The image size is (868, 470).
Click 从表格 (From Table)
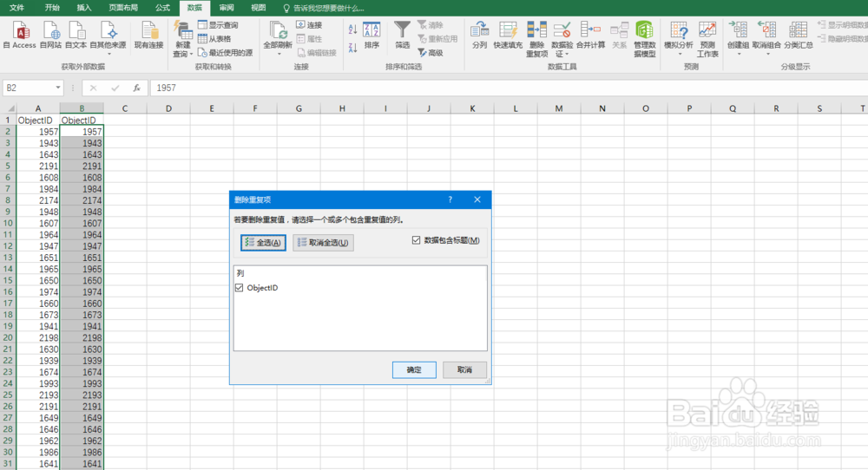(x=214, y=39)
